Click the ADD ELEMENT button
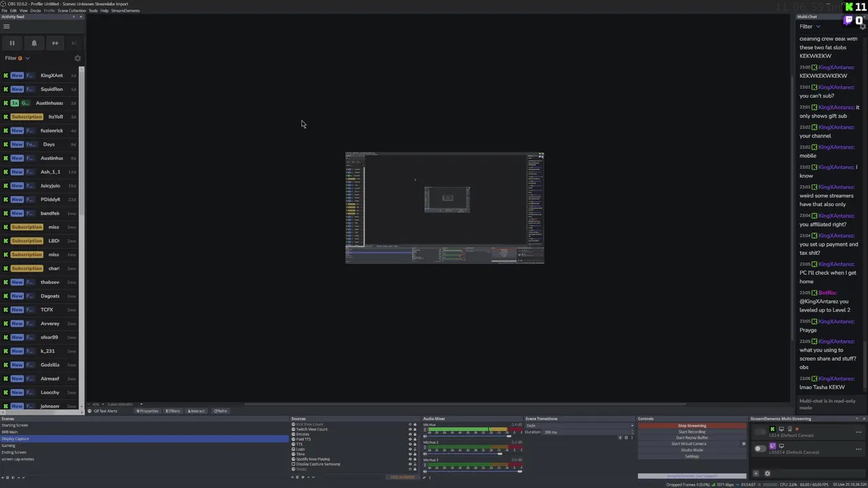 click(x=403, y=477)
